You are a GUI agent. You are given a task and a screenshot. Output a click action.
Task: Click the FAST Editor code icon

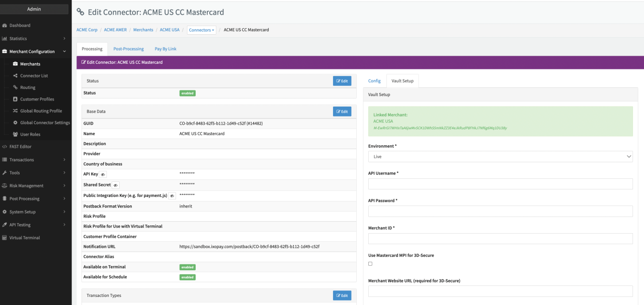[5, 147]
